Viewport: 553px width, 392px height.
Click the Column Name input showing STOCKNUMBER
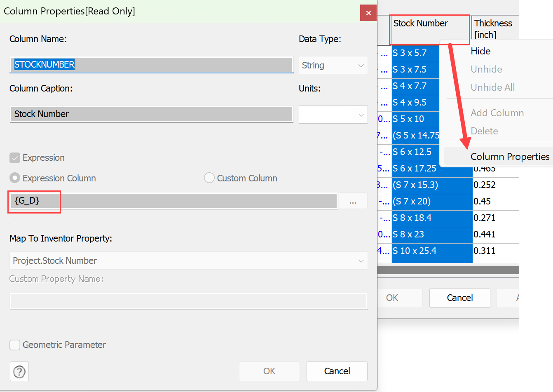click(x=151, y=65)
